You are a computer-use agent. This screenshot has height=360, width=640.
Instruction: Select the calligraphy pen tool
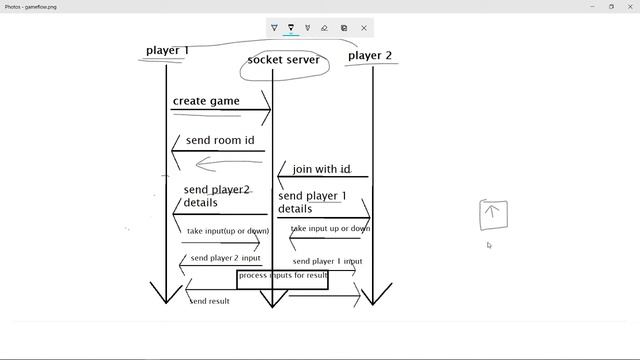point(307,28)
